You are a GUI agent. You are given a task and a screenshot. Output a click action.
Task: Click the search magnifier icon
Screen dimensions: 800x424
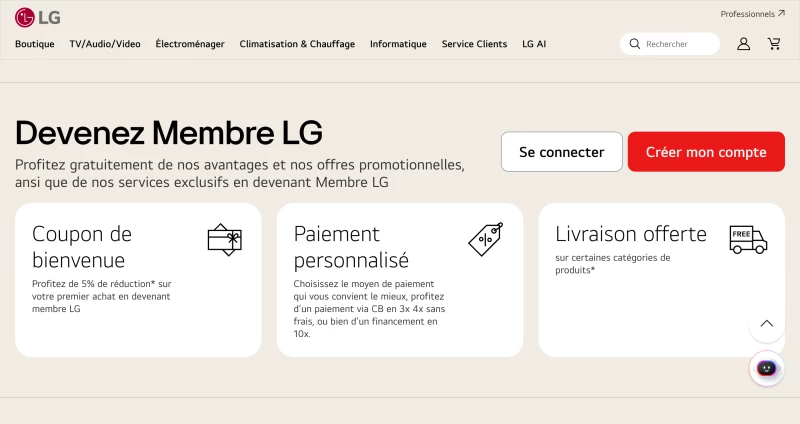coord(635,44)
